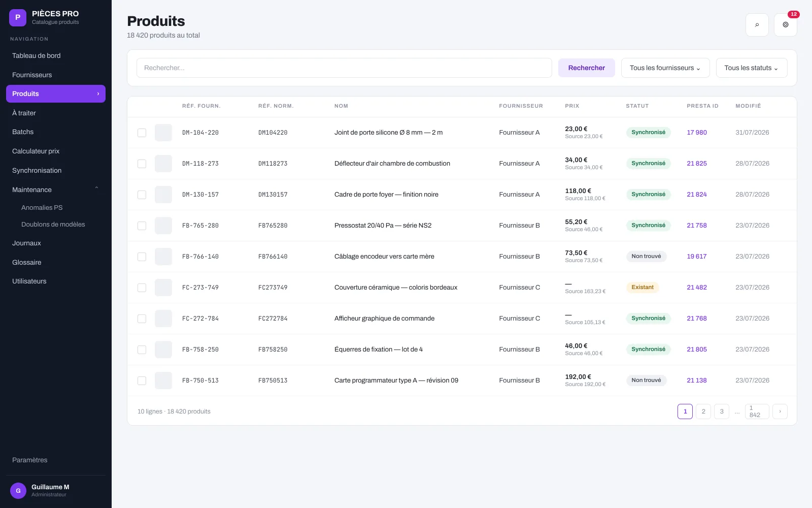The image size is (812, 508).
Task: Open Presta ID link 21 482
Action: [x=697, y=288]
